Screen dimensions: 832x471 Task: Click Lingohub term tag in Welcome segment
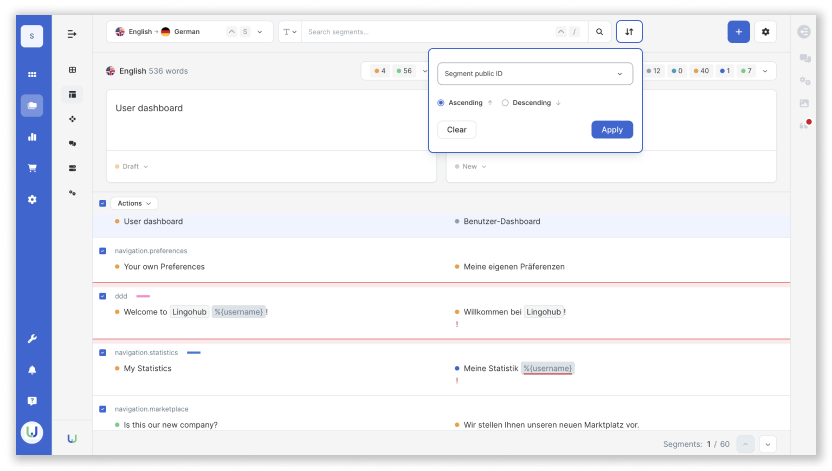[189, 312]
